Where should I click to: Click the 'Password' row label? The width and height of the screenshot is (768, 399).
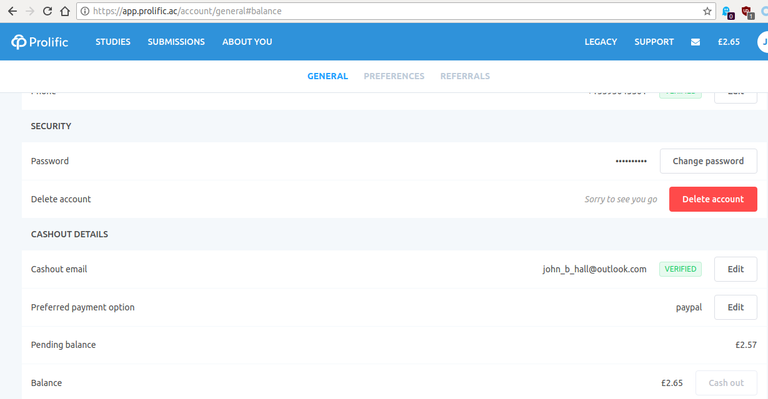[50, 161]
